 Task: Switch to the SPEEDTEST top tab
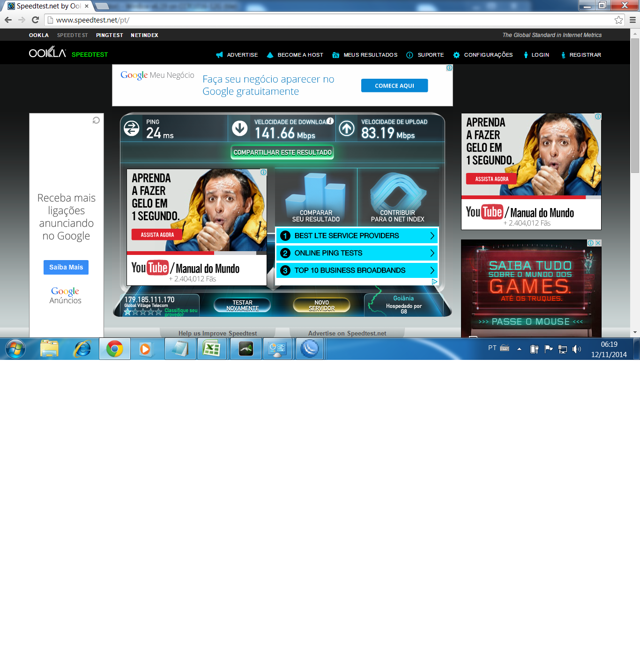tap(73, 35)
